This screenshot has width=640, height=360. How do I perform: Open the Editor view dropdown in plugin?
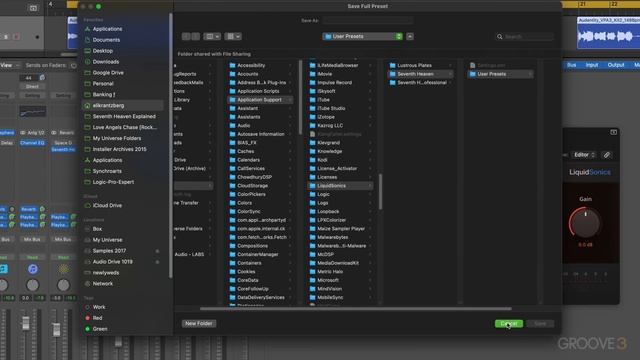tap(584, 155)
